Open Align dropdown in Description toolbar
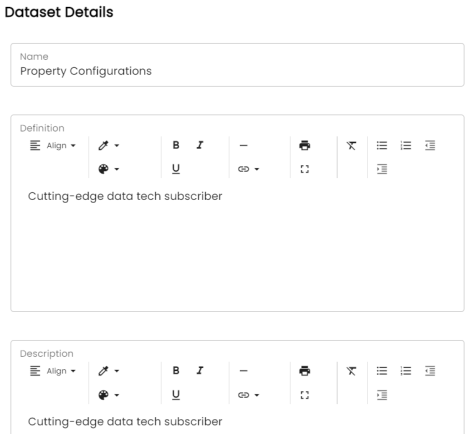Viewport: 470px width, 434px height. tap(53, 371)
